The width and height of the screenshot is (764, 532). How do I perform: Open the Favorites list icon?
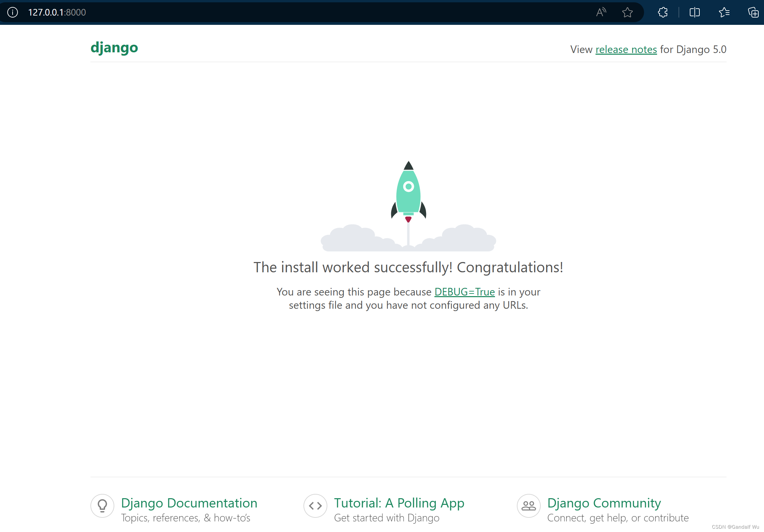pos(724,12)
